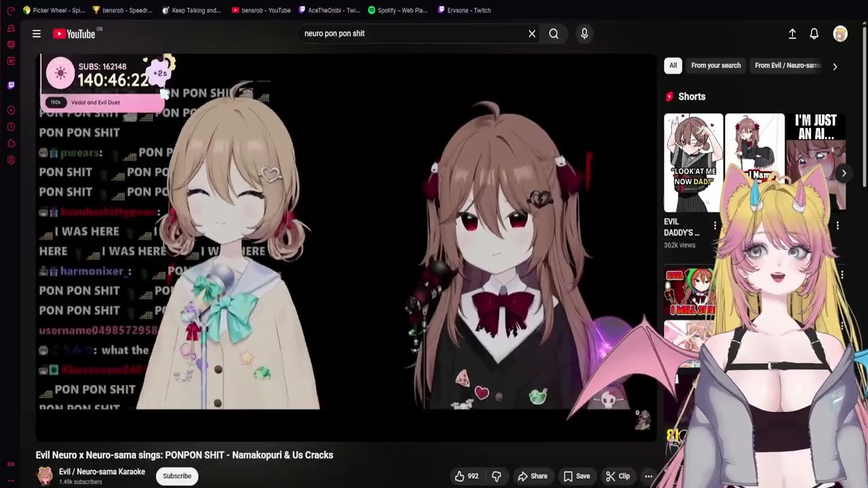This screenshot has height=488, width=868.
Task: Open the Evil / Neuro-sama Karaoke channel name
Action: pos(102,472)
